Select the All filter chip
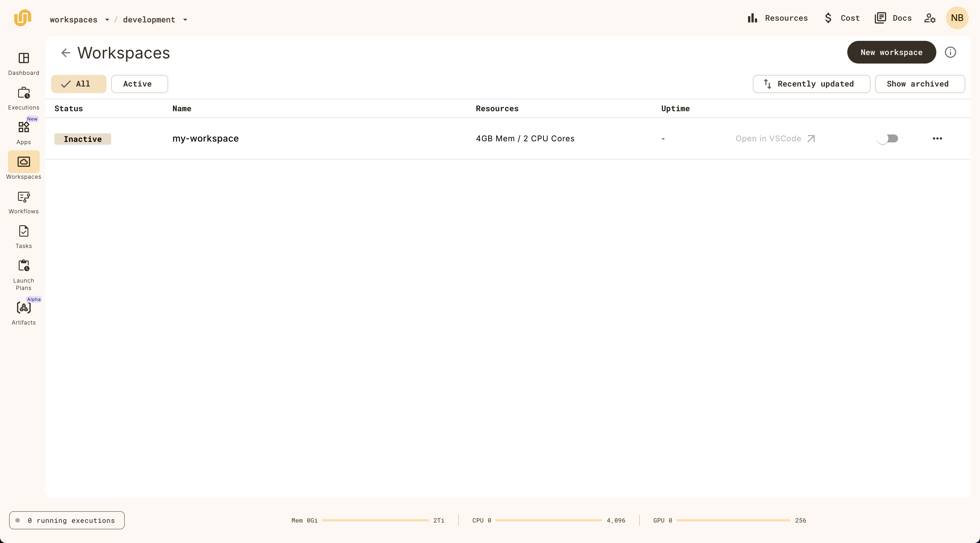The width and height of the screenshot is (980, 543). (x=79, y=84)
